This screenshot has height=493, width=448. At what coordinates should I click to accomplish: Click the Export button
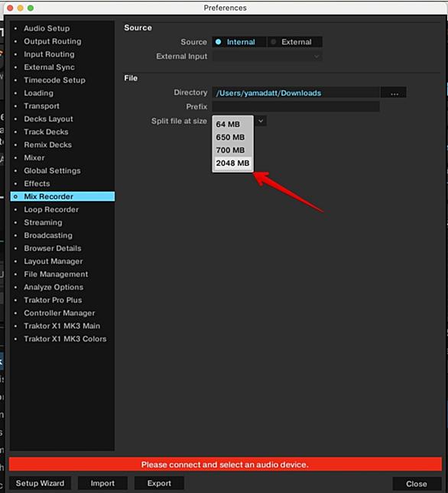click(x=159, y=483)
